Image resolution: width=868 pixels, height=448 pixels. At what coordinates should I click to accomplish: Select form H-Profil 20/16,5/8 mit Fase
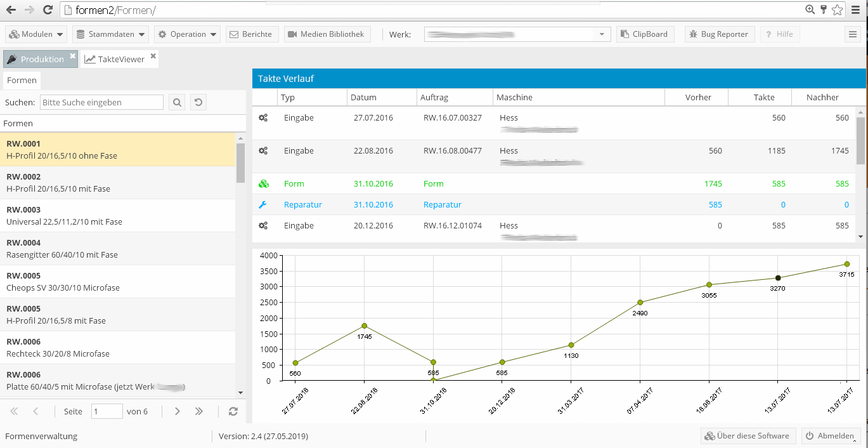(118, 315)
